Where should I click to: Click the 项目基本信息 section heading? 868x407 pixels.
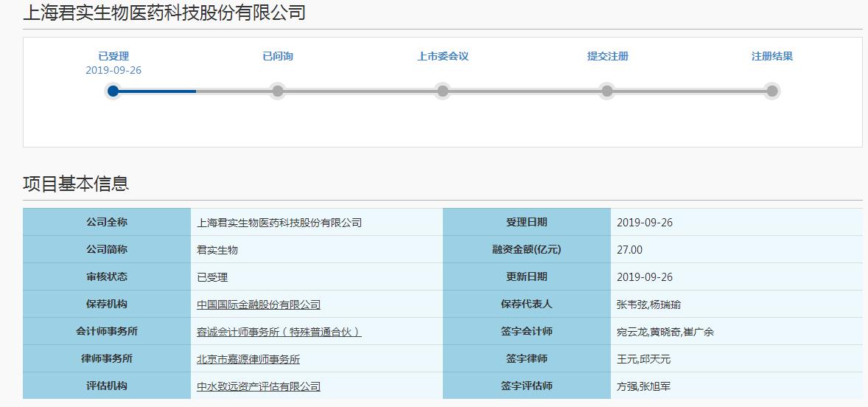click(76, 184)
